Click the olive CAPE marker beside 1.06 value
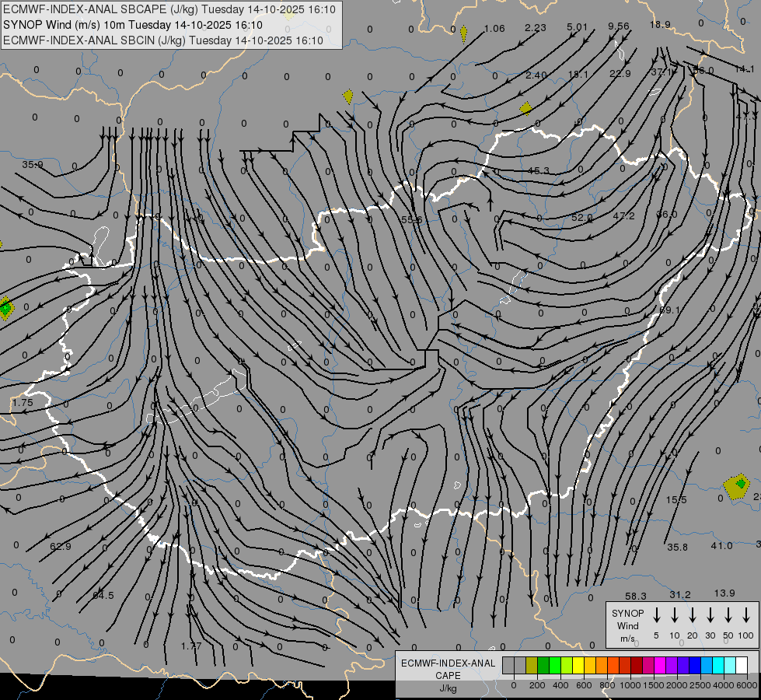 coord(463,33)
